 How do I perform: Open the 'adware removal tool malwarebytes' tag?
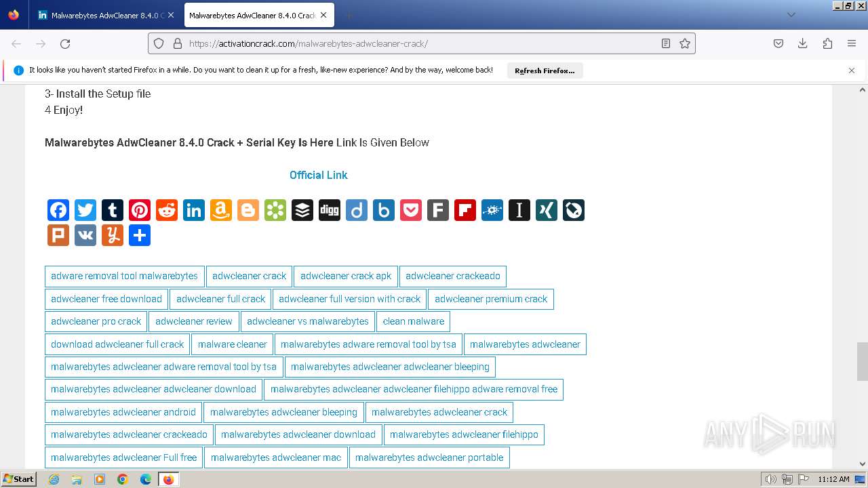click(x=124, y=276)
